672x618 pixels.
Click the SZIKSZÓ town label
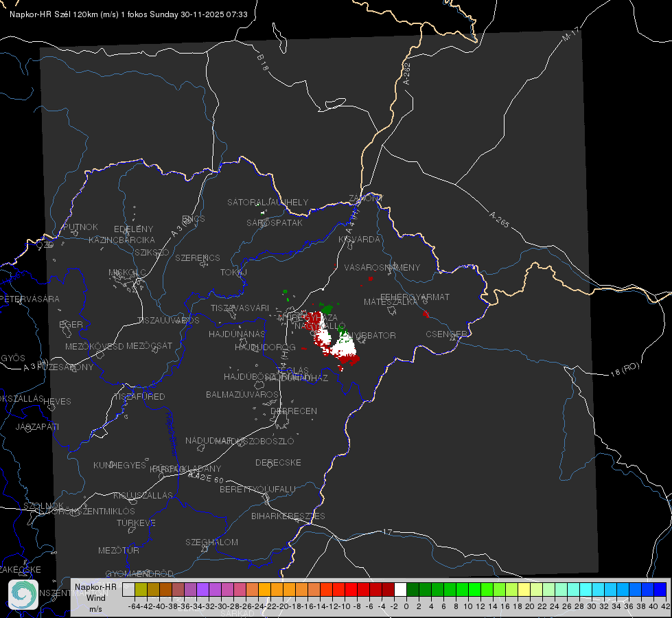tap(152, 252)
